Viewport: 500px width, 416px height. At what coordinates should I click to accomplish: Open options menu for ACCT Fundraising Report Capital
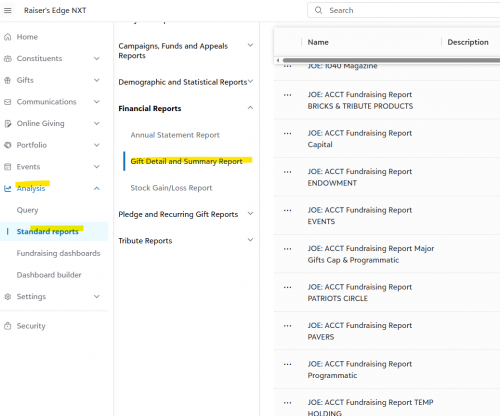coord(287,133)
